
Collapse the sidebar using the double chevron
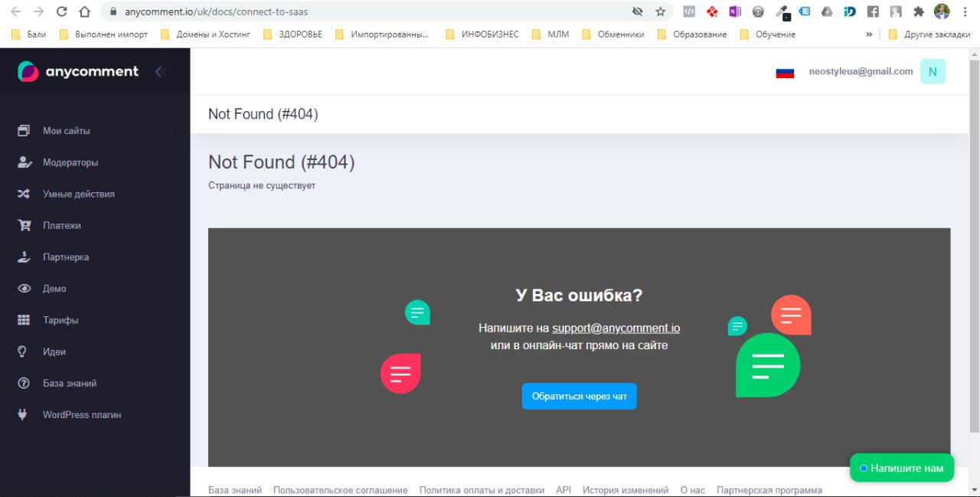pos(160,72)
